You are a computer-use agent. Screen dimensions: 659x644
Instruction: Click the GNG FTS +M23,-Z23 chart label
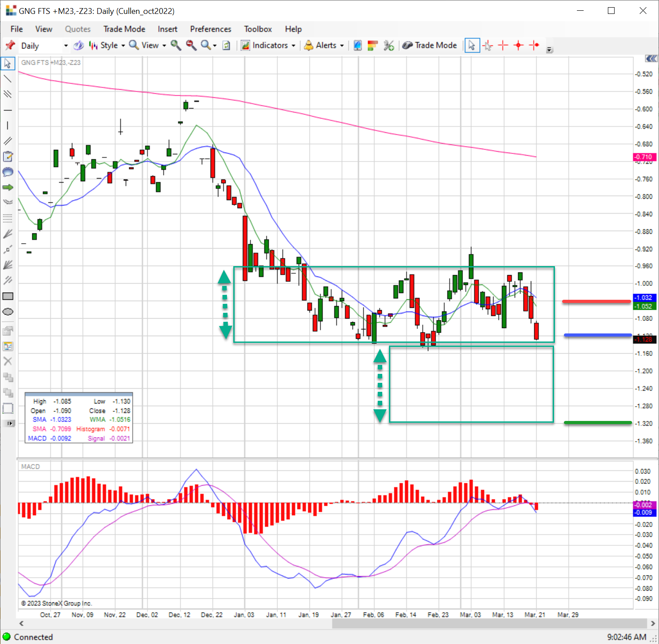pos(51,62)
